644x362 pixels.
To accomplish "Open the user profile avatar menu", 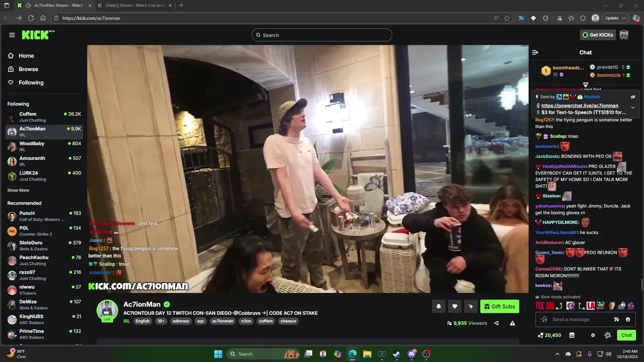I will (624, 35).
